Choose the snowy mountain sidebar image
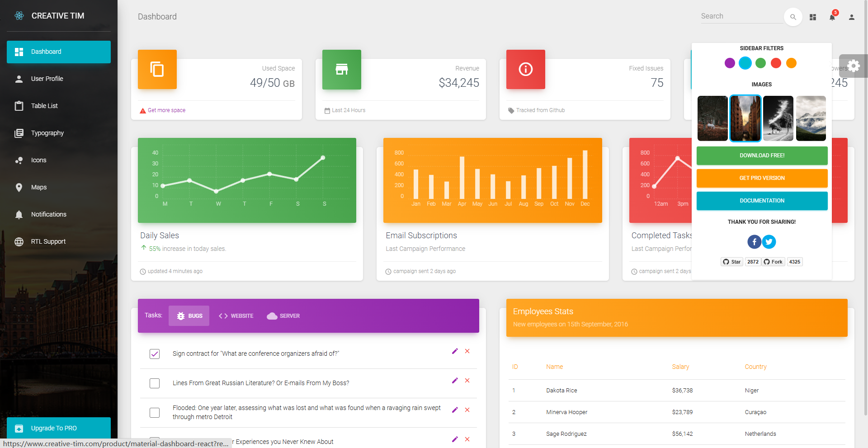This screenshot has height=448, width=868. 811,118
